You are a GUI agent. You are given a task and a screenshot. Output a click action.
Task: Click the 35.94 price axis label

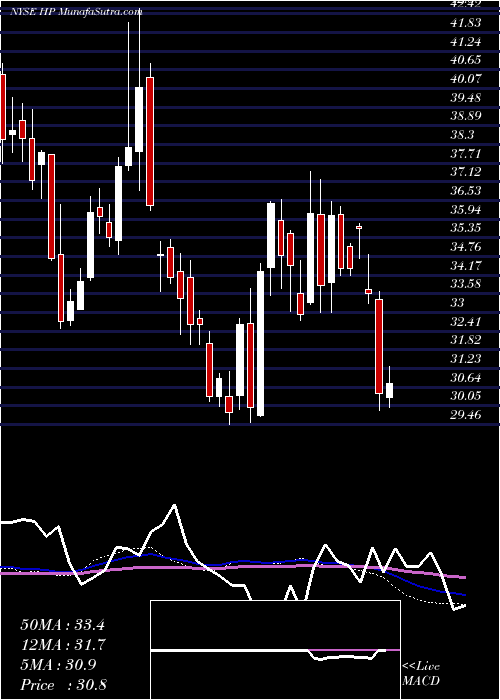(x=466, y=209)
